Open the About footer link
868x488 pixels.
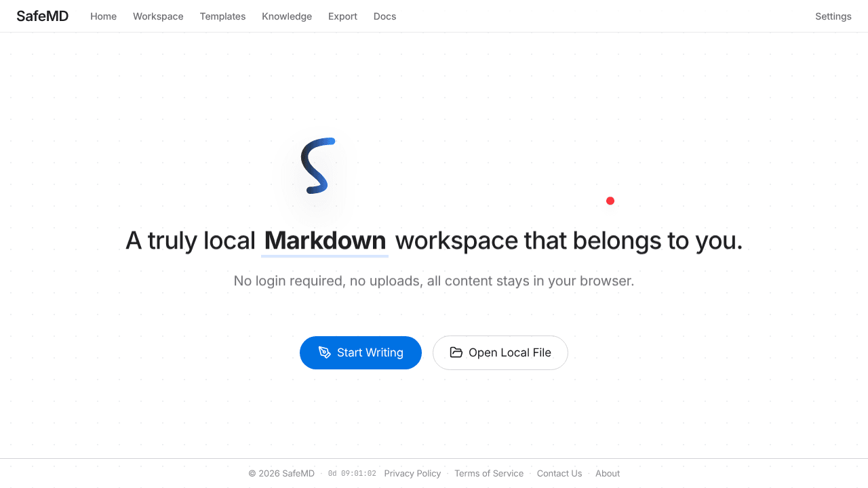[608, 473]
